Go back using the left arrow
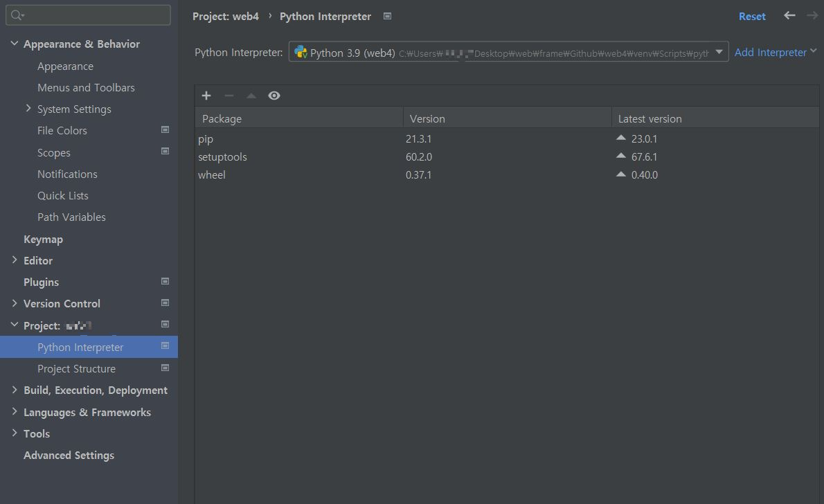The image size is (824, 504). click(789, 16)
